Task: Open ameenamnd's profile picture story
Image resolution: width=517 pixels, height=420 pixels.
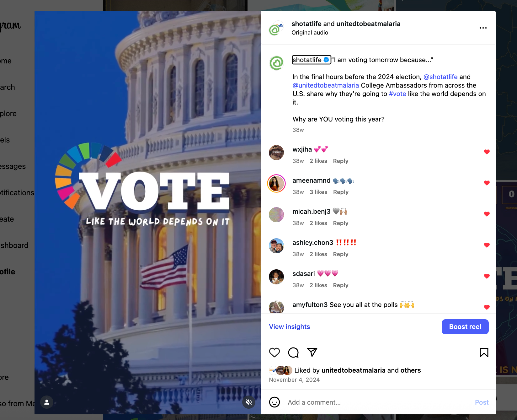Action: [x=276, y=184]
